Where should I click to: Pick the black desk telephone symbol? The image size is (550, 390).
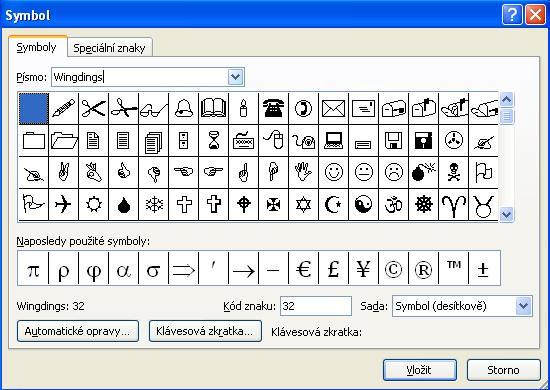pyautogui.click(x=274, y=108)
